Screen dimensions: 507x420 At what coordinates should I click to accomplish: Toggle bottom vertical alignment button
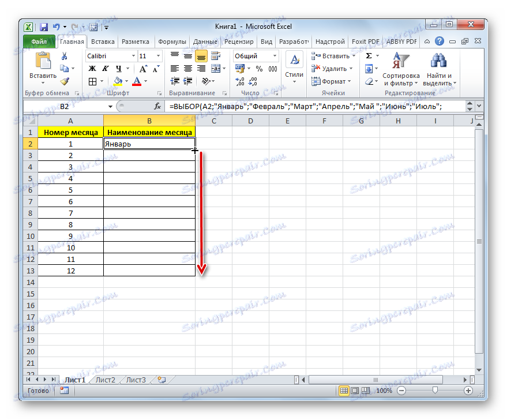201,57
